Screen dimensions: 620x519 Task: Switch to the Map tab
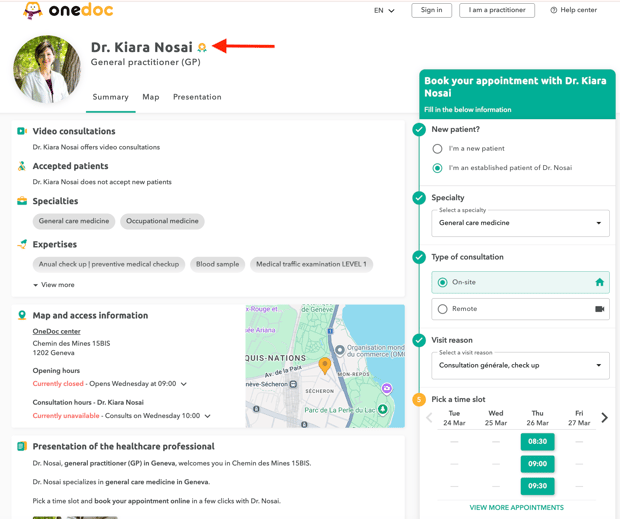tap(151, 97)
